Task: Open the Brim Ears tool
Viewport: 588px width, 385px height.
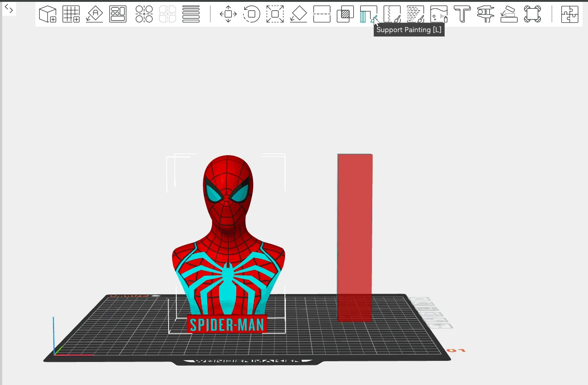Action: (532, 14)
